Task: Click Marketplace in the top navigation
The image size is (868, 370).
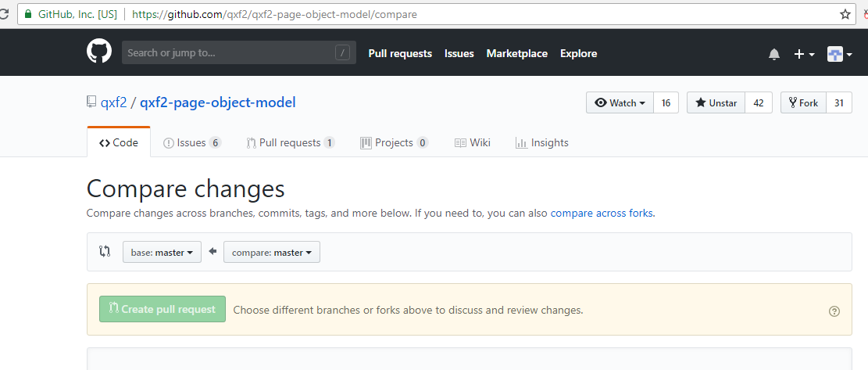Action: [516, 53]
